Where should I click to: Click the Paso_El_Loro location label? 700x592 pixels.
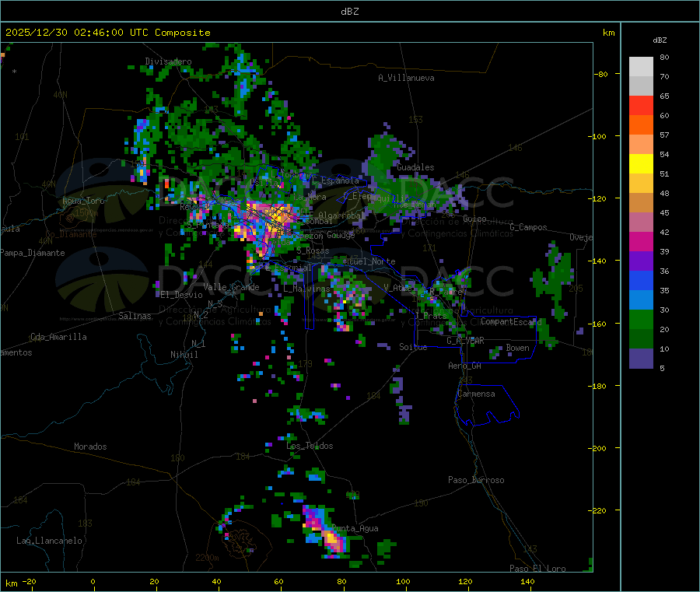[x=537, y=569]
